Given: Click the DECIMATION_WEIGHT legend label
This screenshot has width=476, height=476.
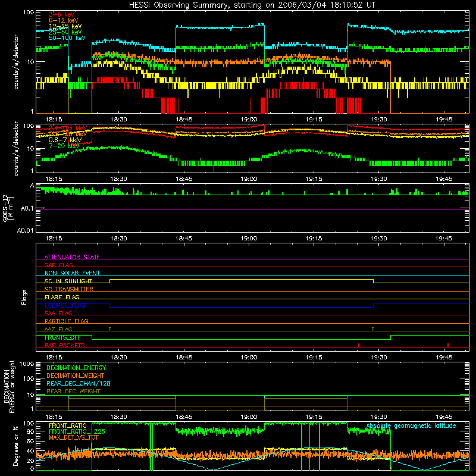Looking at the screenshot, I should tap(76, 375).
